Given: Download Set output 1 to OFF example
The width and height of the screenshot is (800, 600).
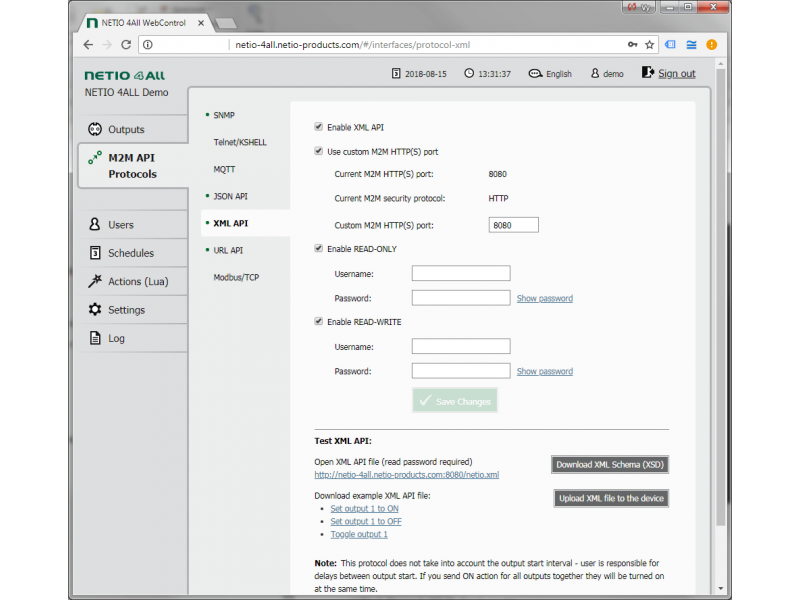Looking at the screenshot, I should 366,521.
